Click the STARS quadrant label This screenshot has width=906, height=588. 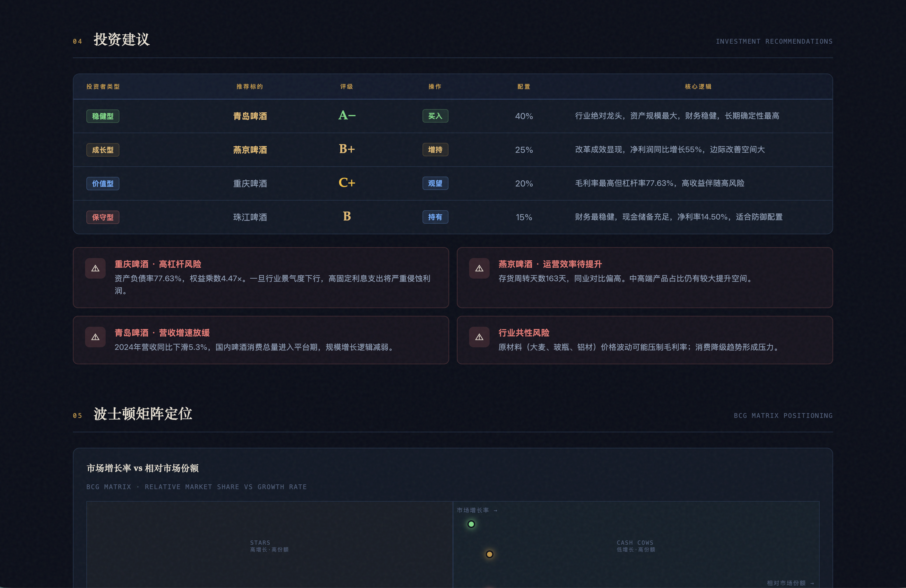pos(260,542)
